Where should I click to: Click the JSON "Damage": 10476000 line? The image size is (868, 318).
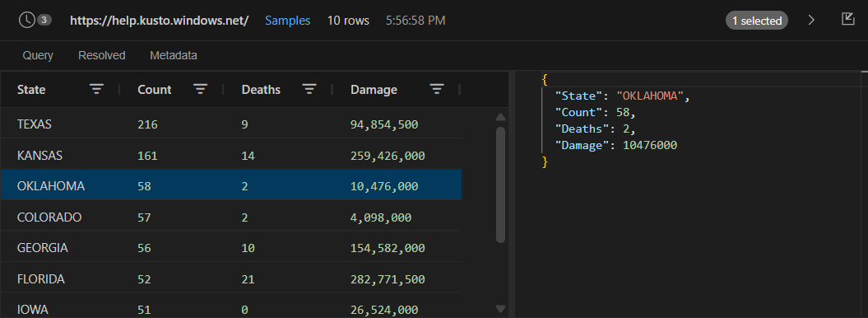[616, 146]
